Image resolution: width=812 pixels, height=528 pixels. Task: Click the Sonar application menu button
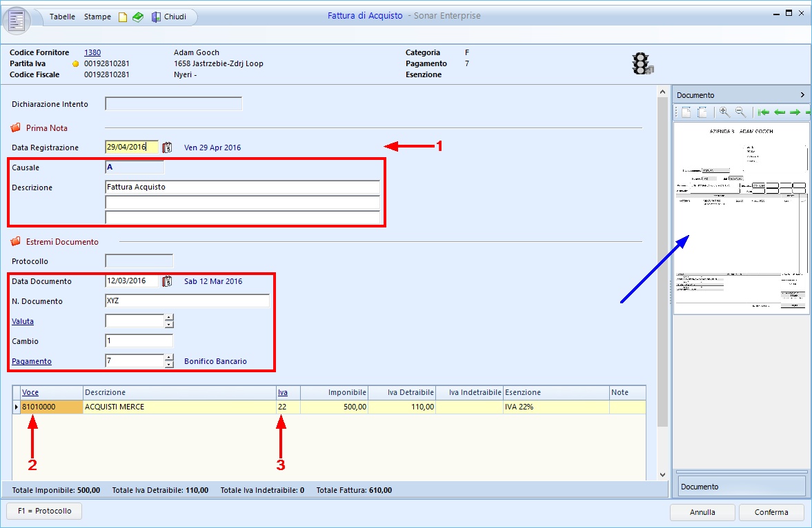[x=17, y=19]
